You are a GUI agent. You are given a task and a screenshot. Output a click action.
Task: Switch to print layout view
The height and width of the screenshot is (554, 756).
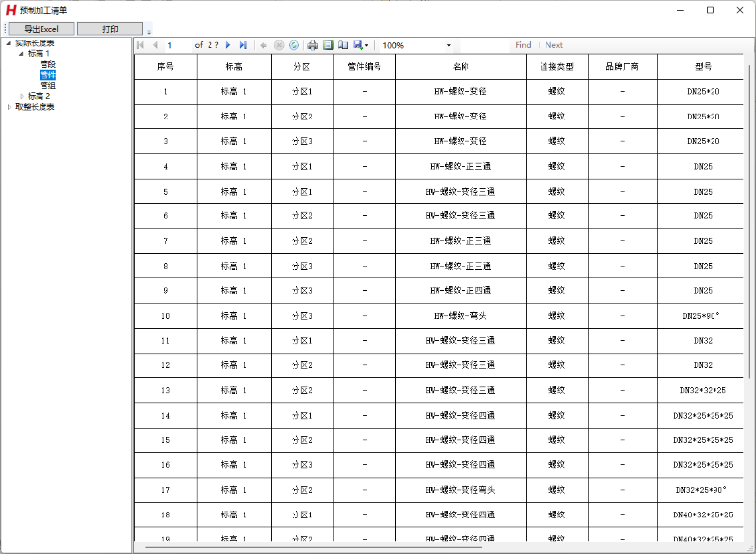(328, 45)
